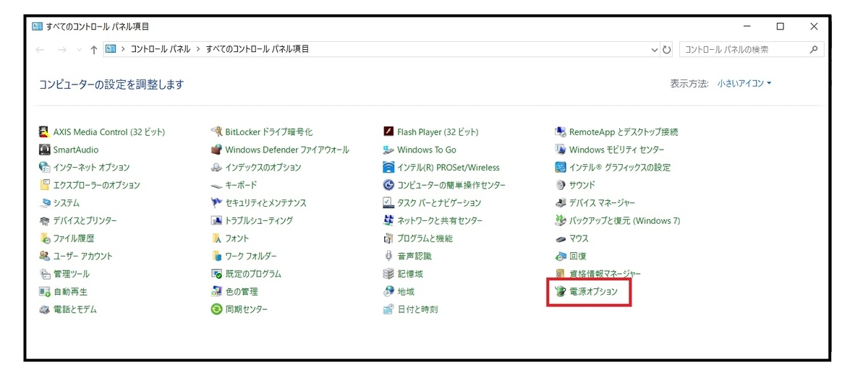Click the control panel icon in address bar
The height and width of the screenshot is (388, 868).
click(111, 49)
